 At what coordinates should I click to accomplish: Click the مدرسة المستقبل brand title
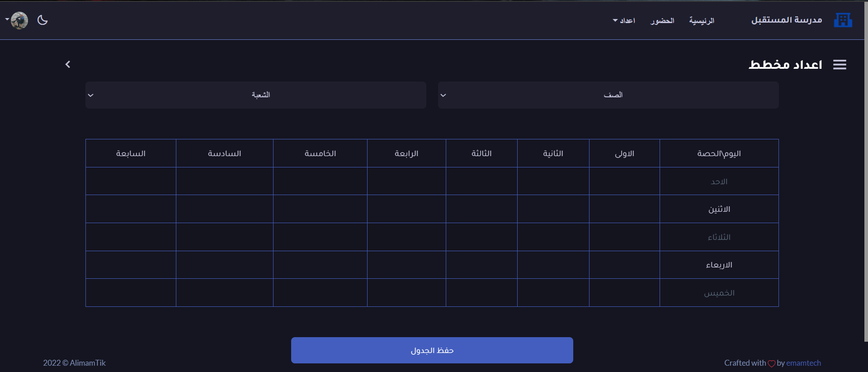pos(786,20)
